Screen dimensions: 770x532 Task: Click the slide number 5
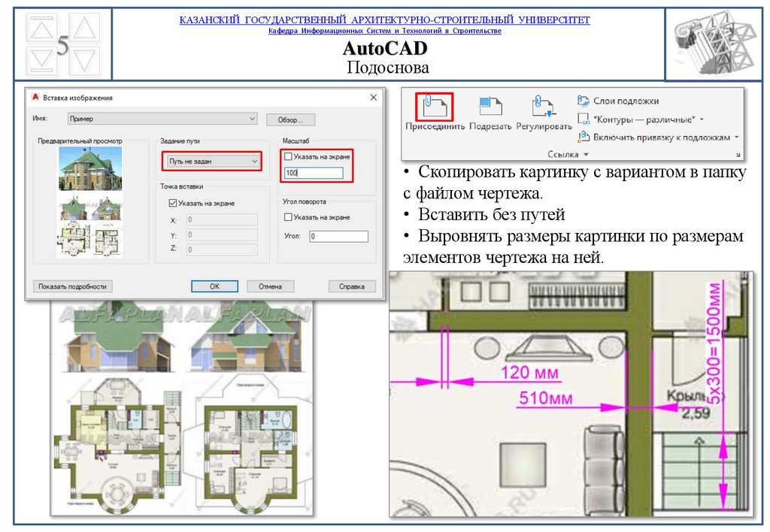point(62,45)
